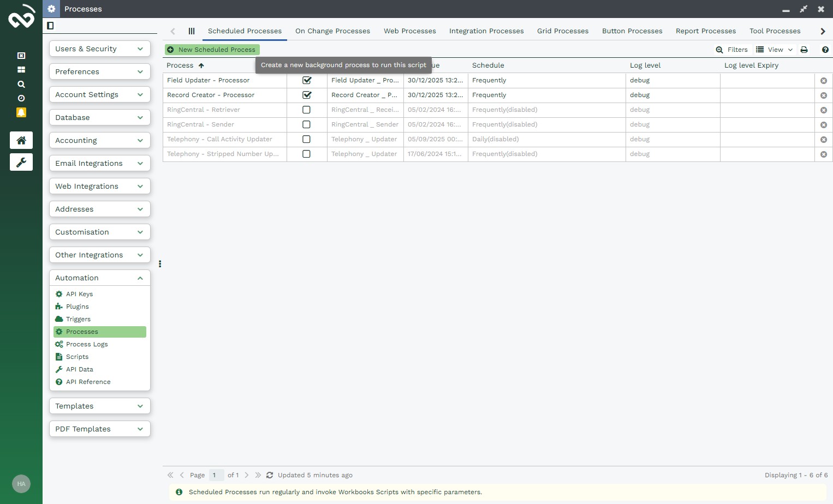Open notifications bell in the left sidebar
The width and height of the screenshot is (833, 504).
click(21, 112)
